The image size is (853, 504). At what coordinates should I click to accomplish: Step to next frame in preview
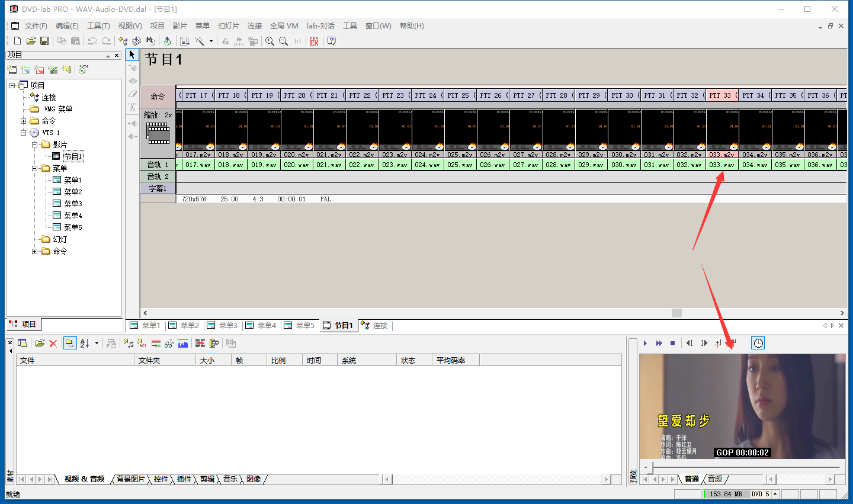click(704, 343)
